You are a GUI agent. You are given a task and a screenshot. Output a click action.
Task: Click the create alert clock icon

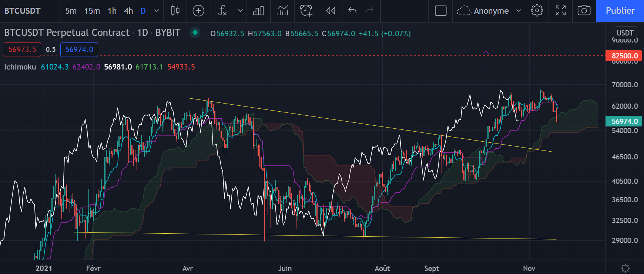tap(306, 11)
